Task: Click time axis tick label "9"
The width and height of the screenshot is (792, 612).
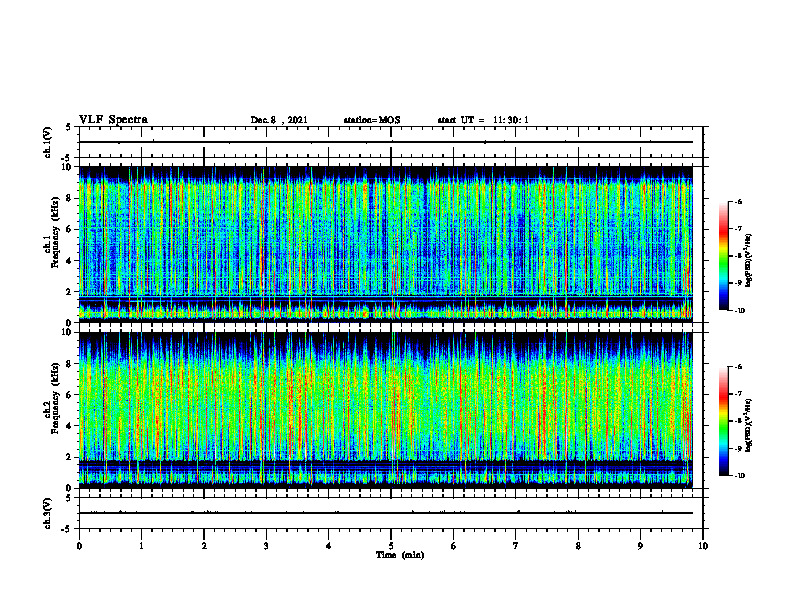Action: click(x=640, y=546)
